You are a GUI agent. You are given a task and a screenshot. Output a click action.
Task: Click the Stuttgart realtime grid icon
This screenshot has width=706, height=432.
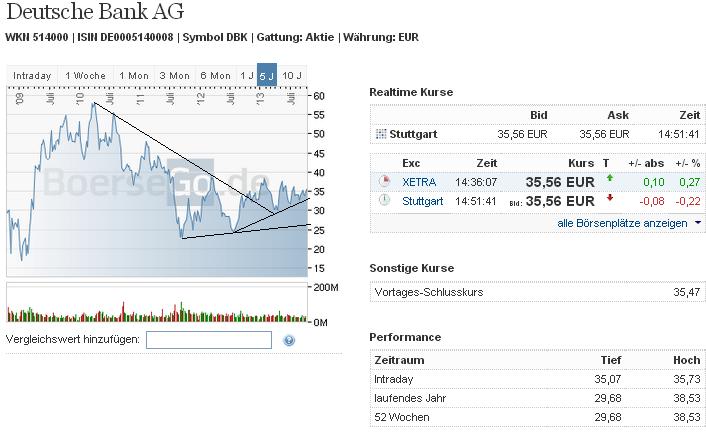point(380,134)
